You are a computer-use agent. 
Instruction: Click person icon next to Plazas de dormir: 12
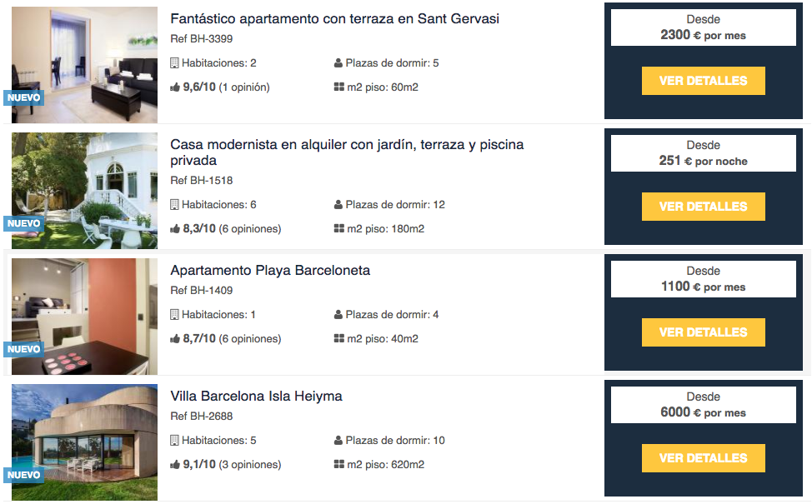coord(338,205)
